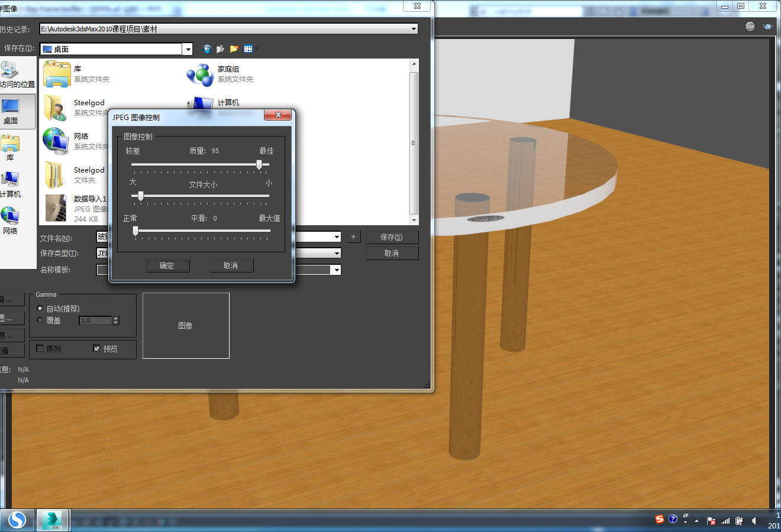Uncheck the 预览 preview checkbox
This screenshot has width=781, height=532.
[x=96, y=349]
